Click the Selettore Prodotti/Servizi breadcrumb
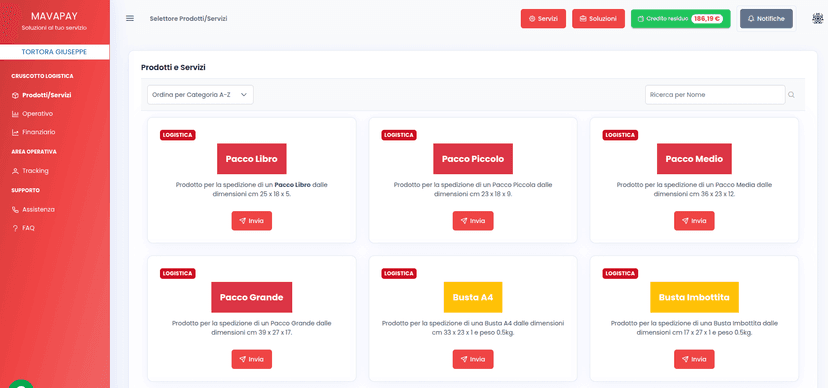 pyautogui.click(x=189, y=18)
